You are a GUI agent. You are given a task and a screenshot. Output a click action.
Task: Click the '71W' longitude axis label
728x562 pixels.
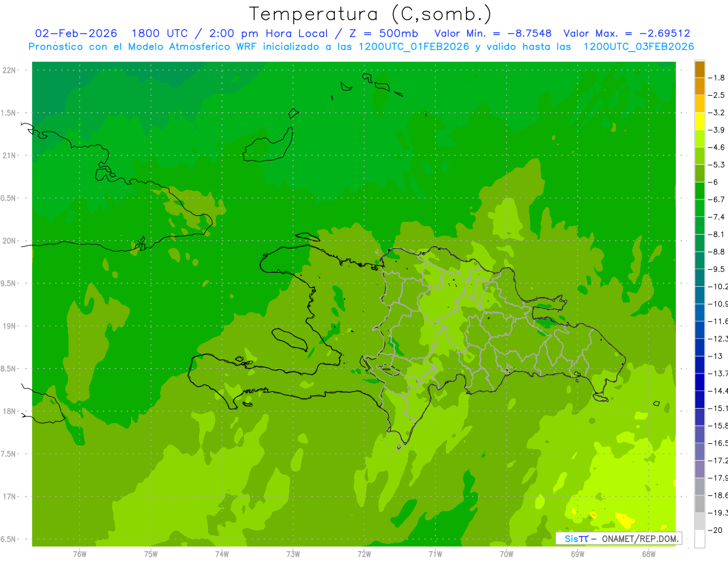pos(435,554)
